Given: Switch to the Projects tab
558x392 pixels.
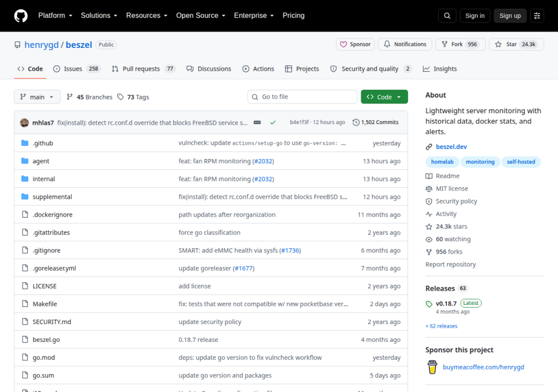Looking at the screenshot, I should (x=302, y=69).
